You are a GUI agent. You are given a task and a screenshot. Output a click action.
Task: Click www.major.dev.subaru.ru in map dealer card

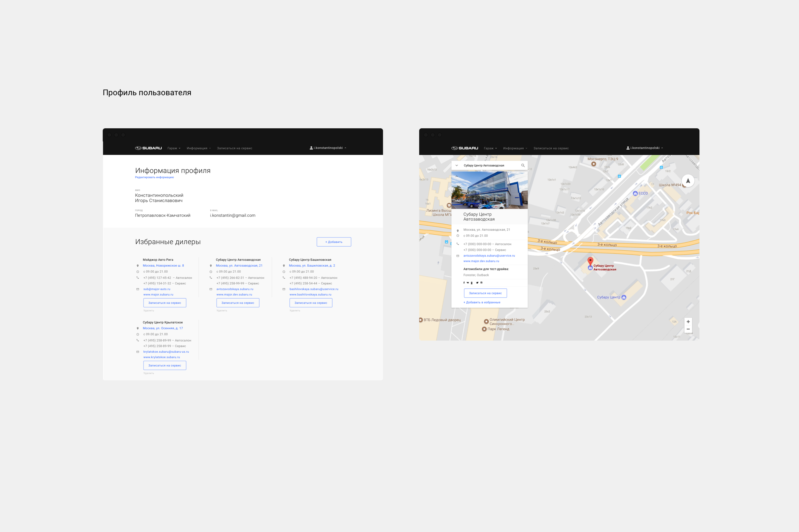[481, 261]
